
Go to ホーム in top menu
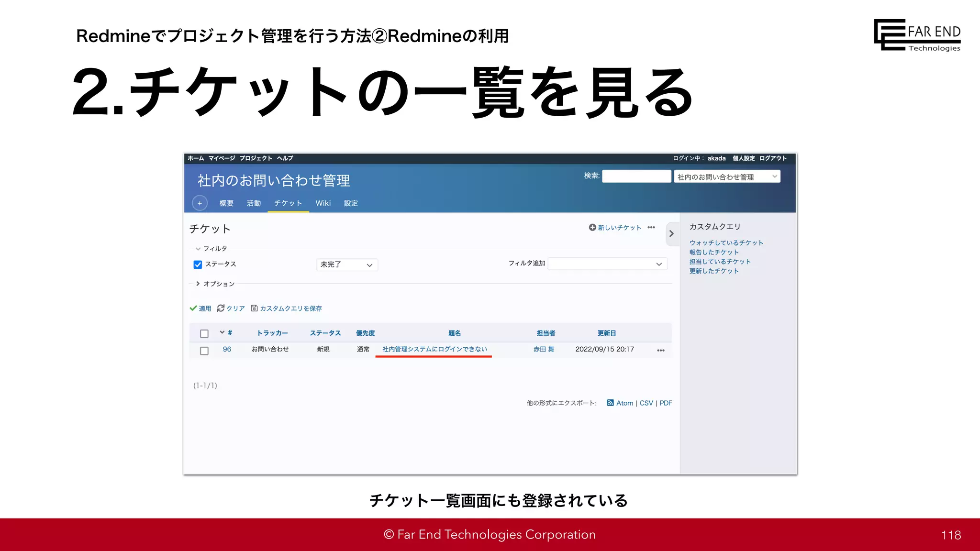[x=196, y=158]
